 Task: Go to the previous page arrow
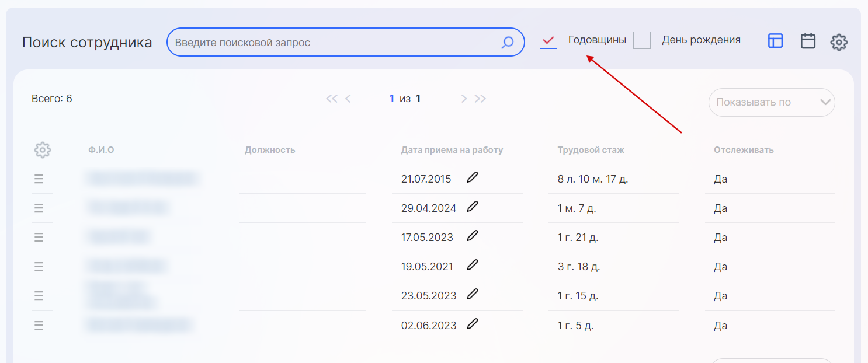point(348,99)
